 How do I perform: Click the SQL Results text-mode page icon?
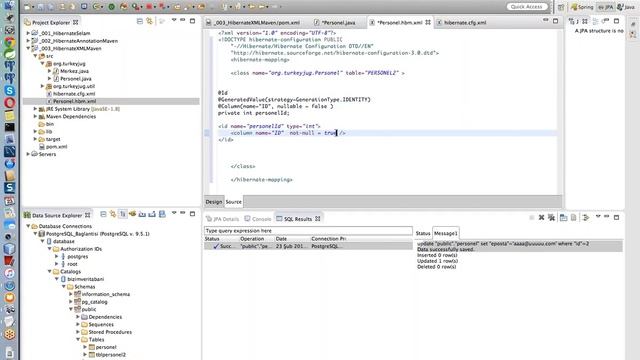(573, 218)
